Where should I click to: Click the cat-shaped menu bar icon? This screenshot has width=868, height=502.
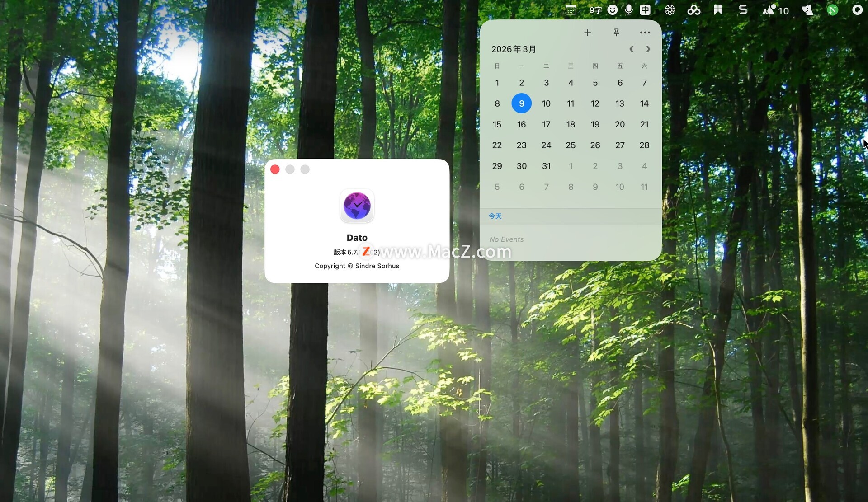tap(807, 10)
